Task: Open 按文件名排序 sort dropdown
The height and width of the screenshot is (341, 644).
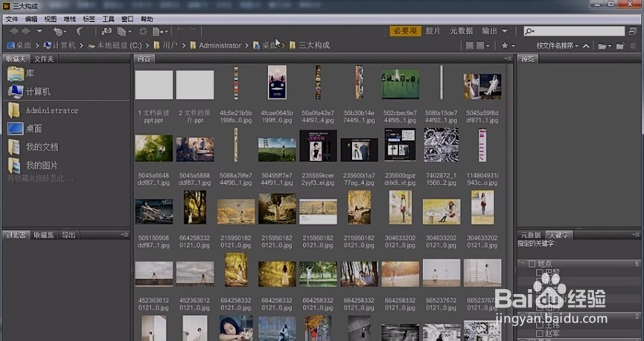Action: (558, 45)
